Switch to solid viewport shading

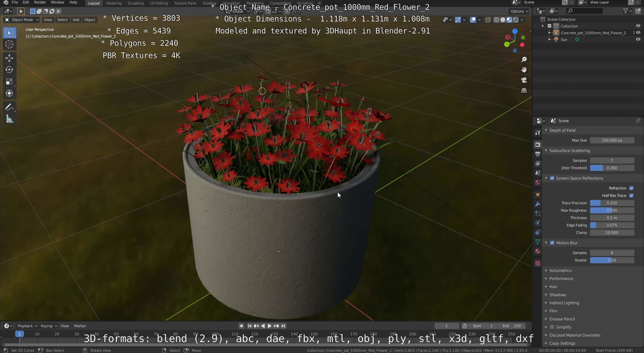pyautogui.click(x=503, y=20)
